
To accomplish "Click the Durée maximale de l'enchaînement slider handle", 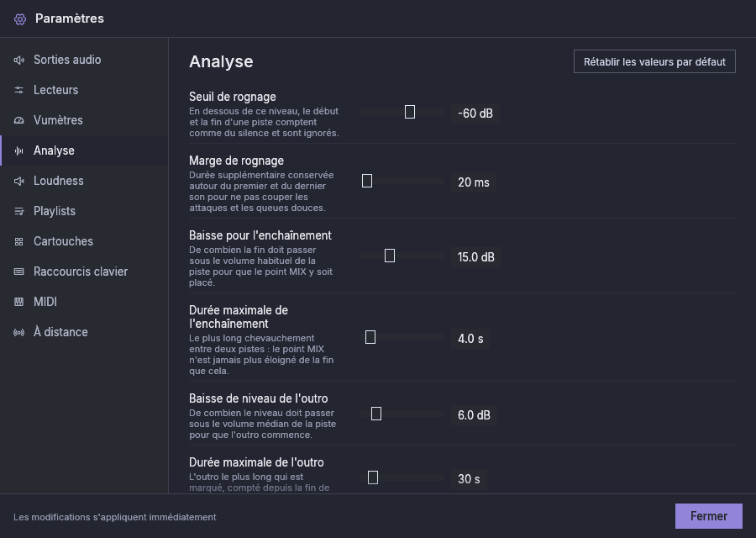I will 370,337.
